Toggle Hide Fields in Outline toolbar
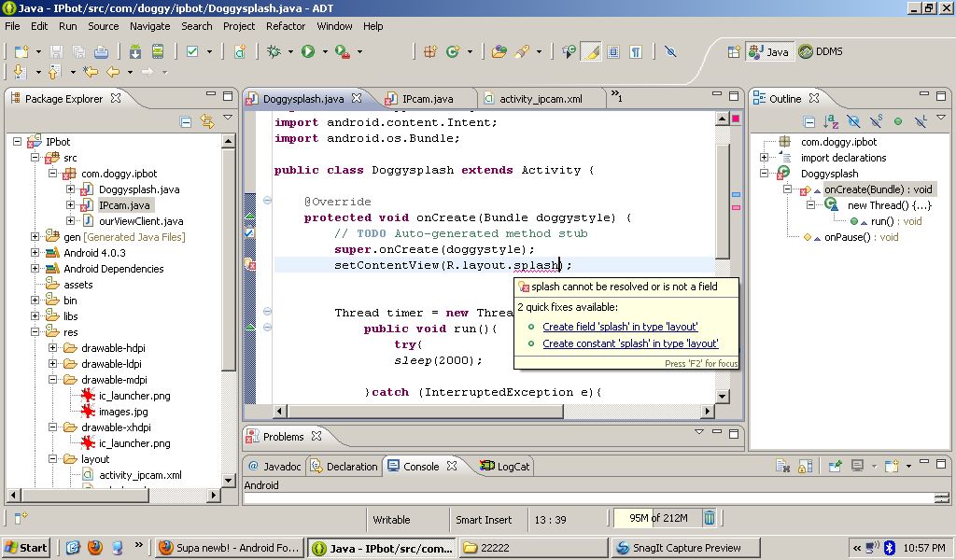 853,121
